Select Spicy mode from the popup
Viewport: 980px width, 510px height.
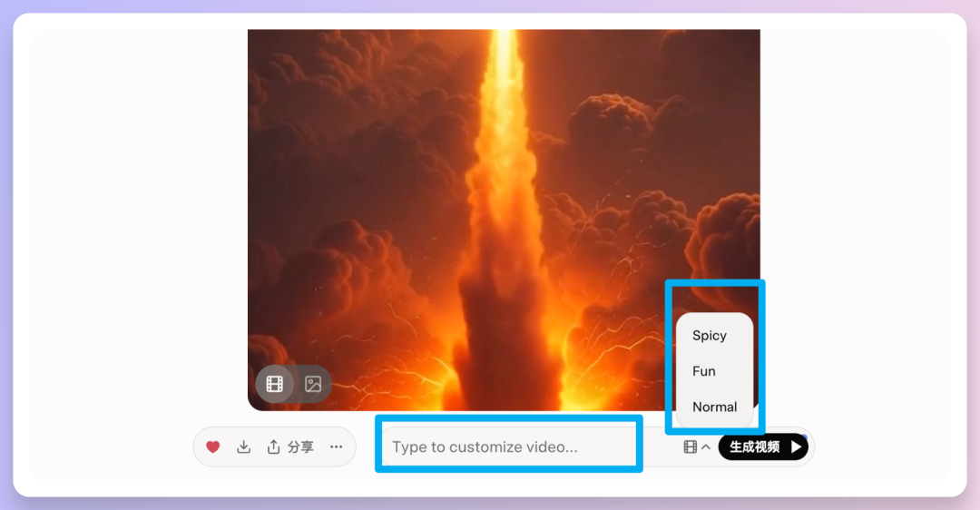pos(710,336)
